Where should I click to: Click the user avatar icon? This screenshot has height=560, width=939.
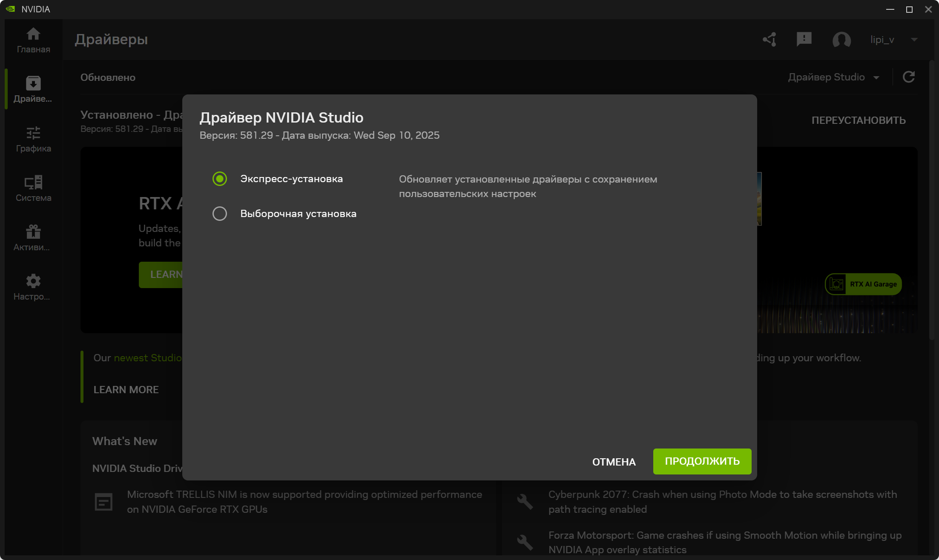point(841,40)
